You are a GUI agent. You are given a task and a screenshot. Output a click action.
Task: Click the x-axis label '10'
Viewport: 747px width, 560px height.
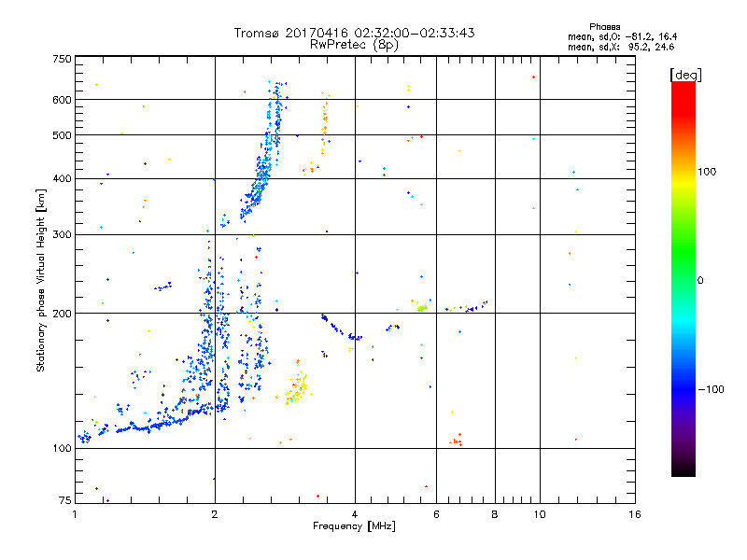pyautogui.click(x=540, y=514)
